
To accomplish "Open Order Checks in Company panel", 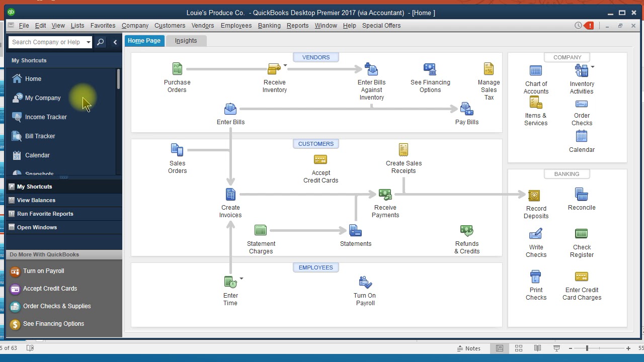I will click(x=582, y=104).
